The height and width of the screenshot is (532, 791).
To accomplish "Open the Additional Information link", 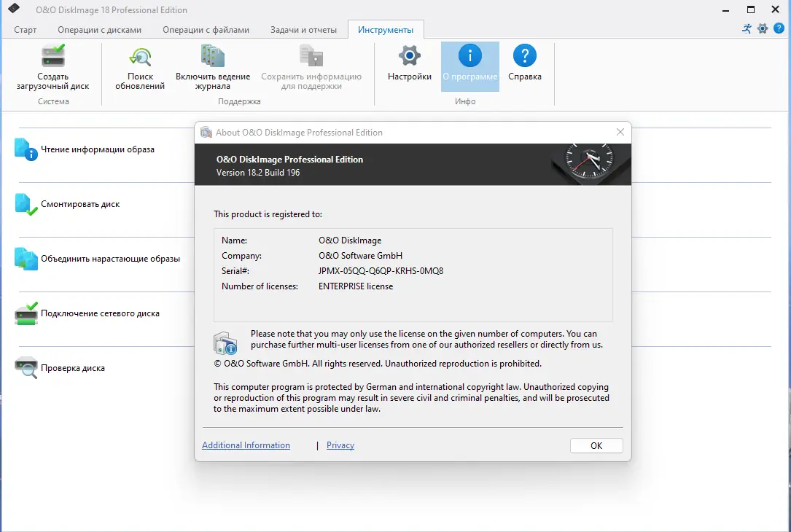I will (246, 445).
